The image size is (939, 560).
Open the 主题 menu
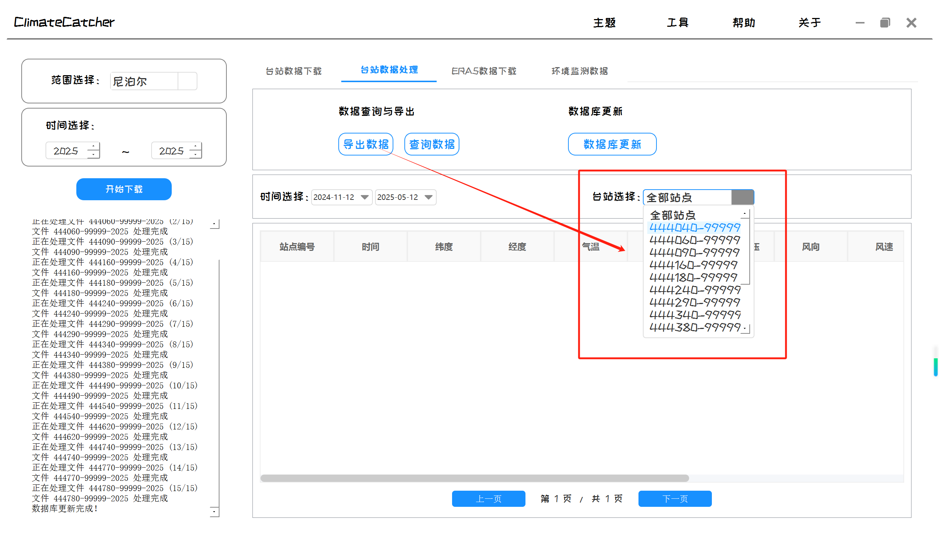[604, 23]
